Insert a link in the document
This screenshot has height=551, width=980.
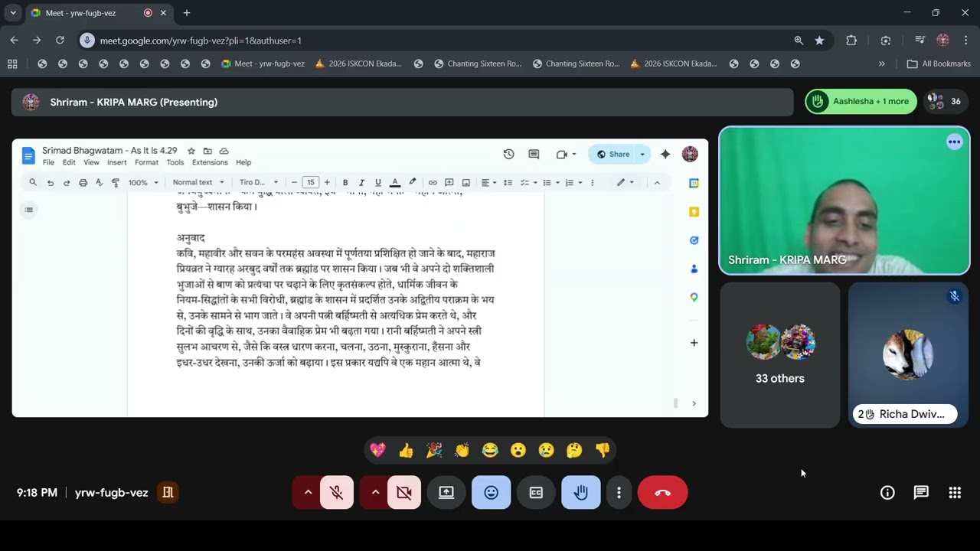(x=433, y=183)
